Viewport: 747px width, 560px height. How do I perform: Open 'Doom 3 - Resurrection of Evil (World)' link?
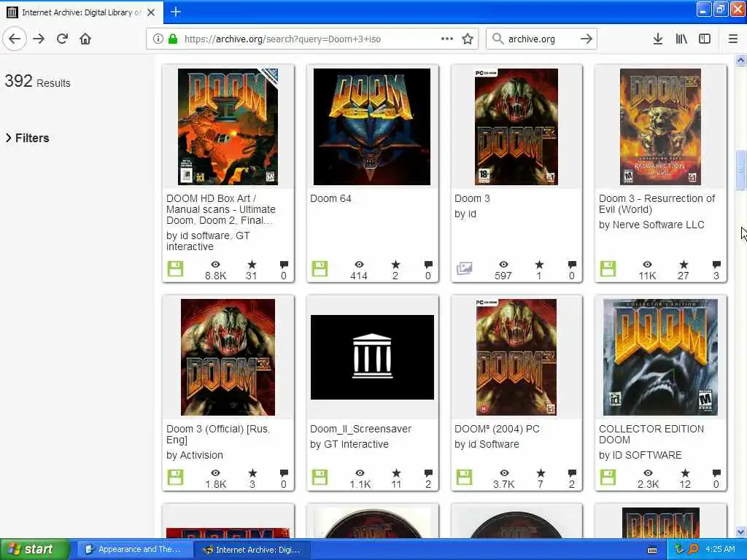tap(657, 204)
